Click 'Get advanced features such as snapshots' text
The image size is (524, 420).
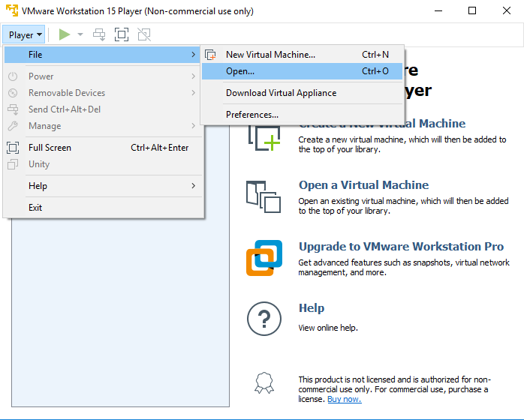tap(404, 268)
